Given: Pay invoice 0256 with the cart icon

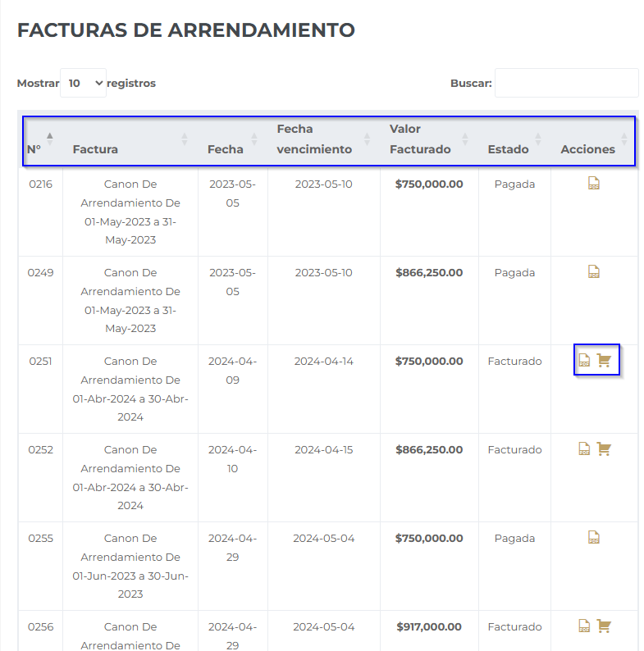Looking at the screenshot, I should [x=605, y=626].
